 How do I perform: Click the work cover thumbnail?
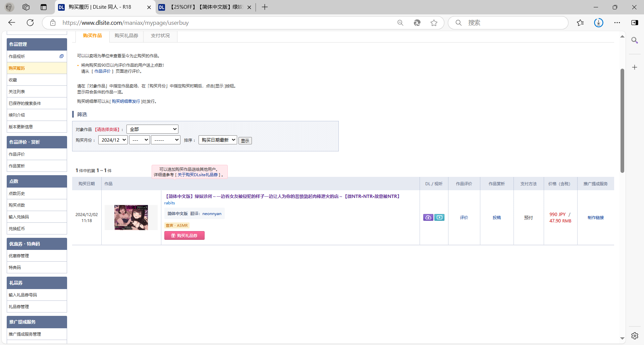coord(131,217)
